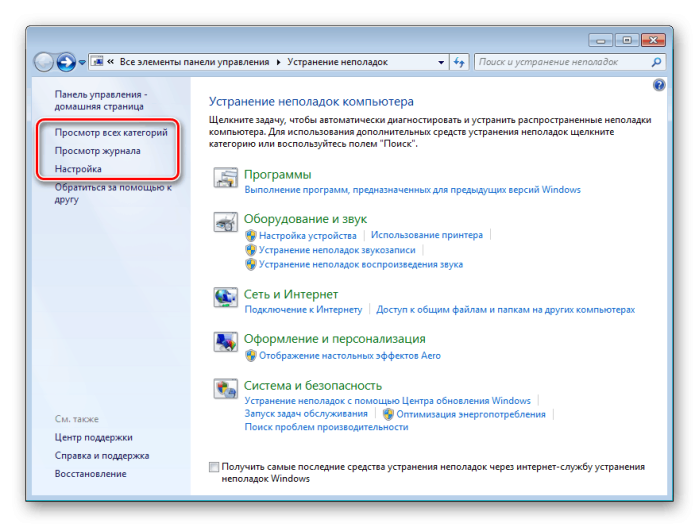
Task: Open the Программы category icon
Action: pos(225,177)
